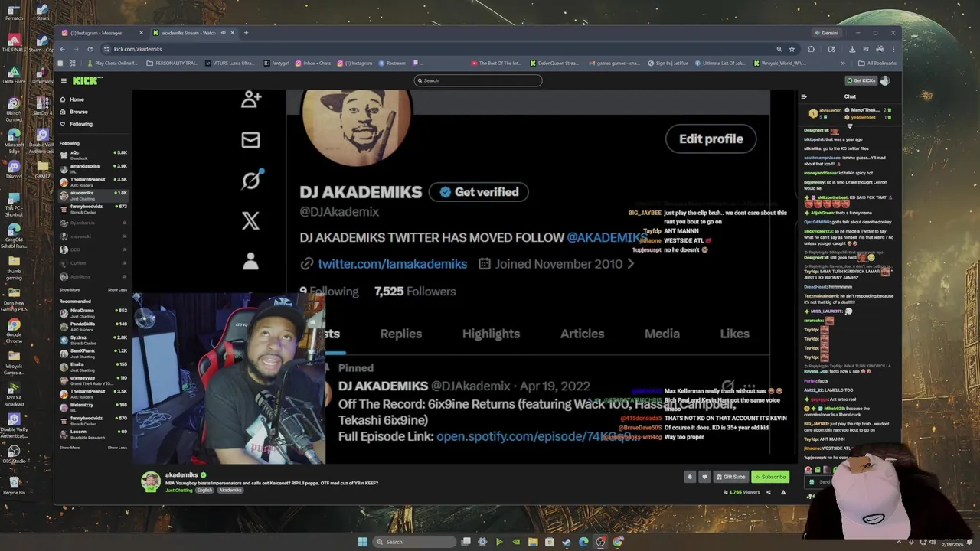Image resolution: width=980 pixels, height=551 pixels.
Task: Open a new browser tab
Action: pos(246,33)
